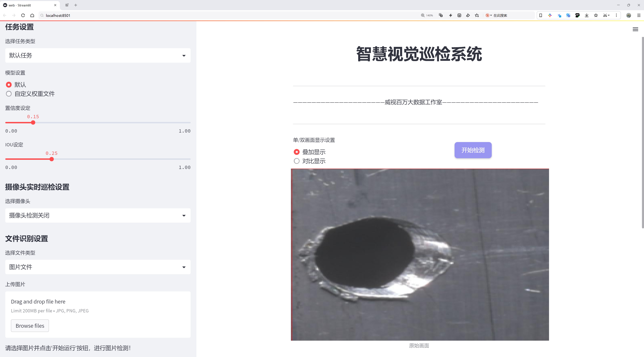Close the web · Streamlit tab
The height and width of the screenshot is (357, 644).
point(55,5)
